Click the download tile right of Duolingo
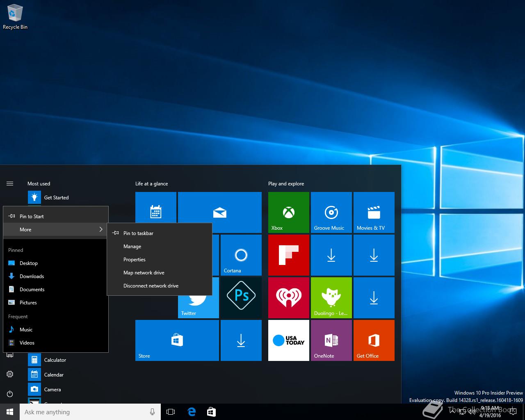Screen dimensions: 525x420 point(374,298)
